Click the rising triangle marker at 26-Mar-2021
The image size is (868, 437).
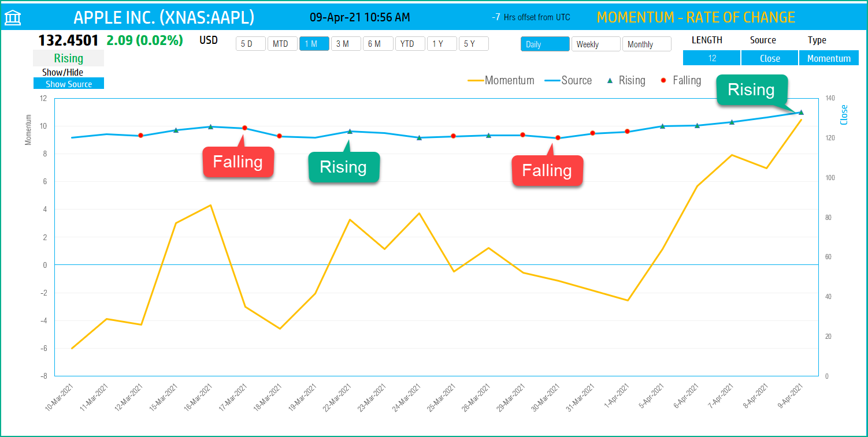[488, 135]
